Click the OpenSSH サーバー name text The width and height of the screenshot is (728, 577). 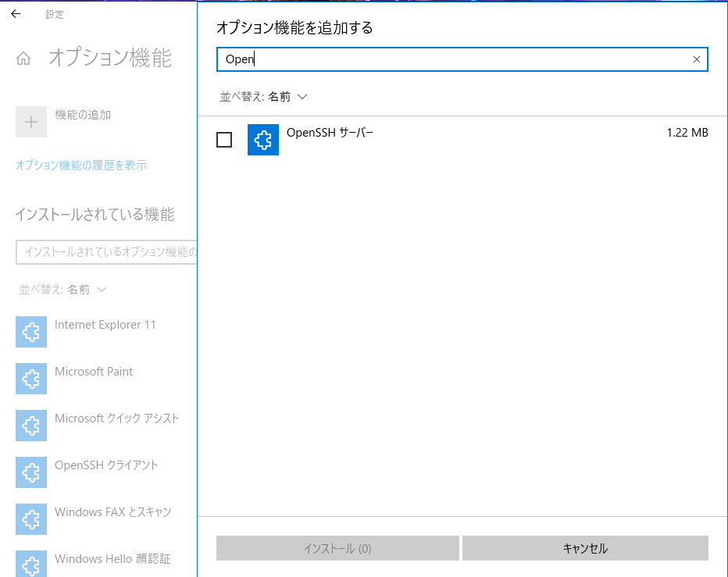tap(330, 133)
